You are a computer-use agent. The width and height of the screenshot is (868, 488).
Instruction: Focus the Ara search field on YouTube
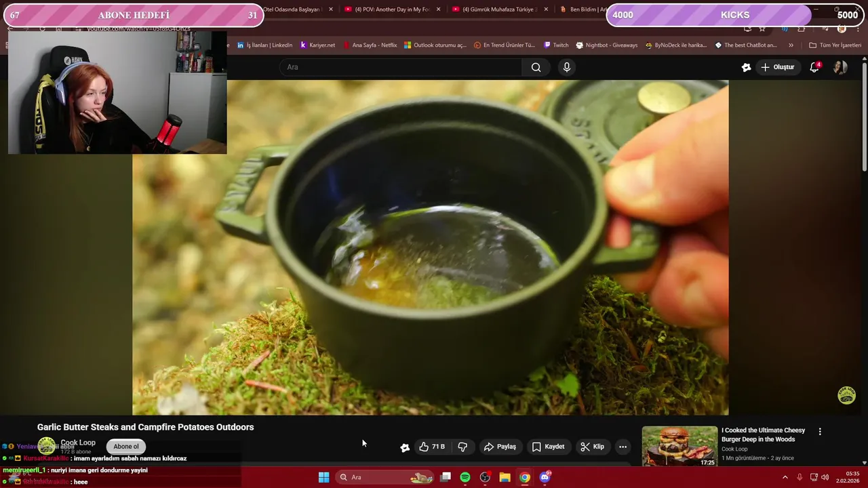(x=401, y=67)
